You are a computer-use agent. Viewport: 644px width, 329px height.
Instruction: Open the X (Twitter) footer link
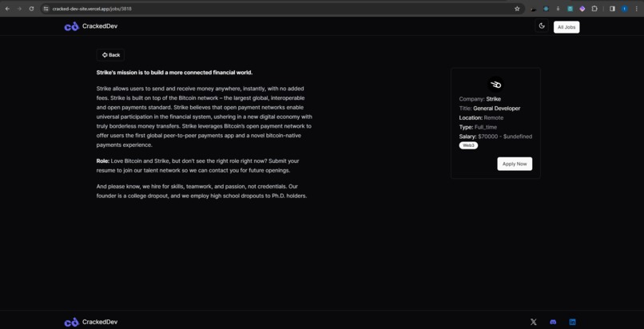(534, 322)
